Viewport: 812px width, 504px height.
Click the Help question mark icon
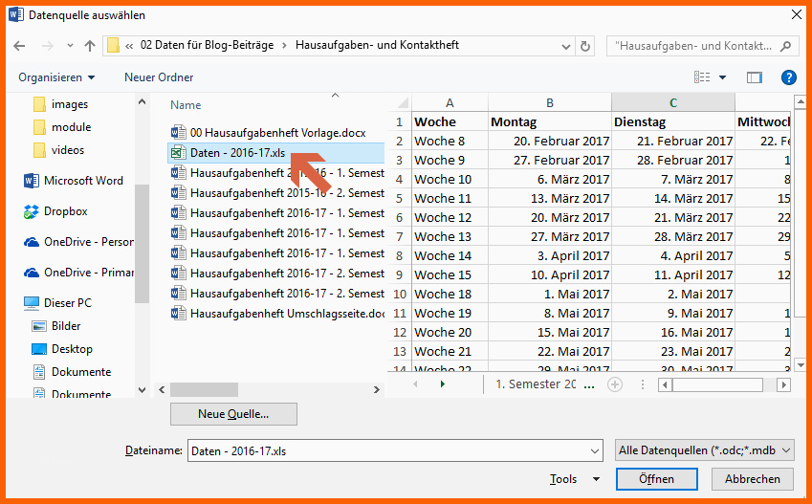[789, 77]
